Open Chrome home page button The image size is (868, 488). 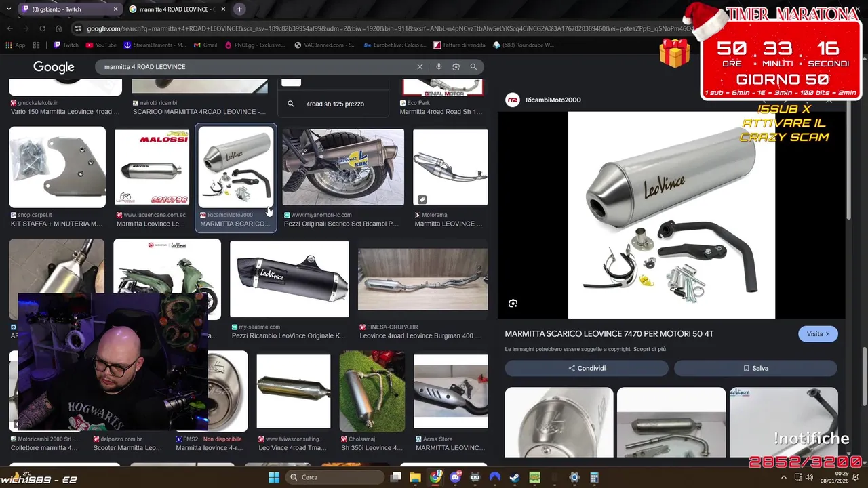click(58, 28)
